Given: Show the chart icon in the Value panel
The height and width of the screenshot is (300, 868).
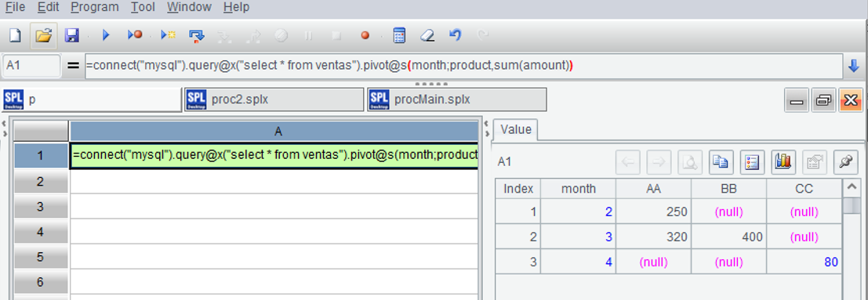Looking at the screenshot, I should (x=783, y=162).
